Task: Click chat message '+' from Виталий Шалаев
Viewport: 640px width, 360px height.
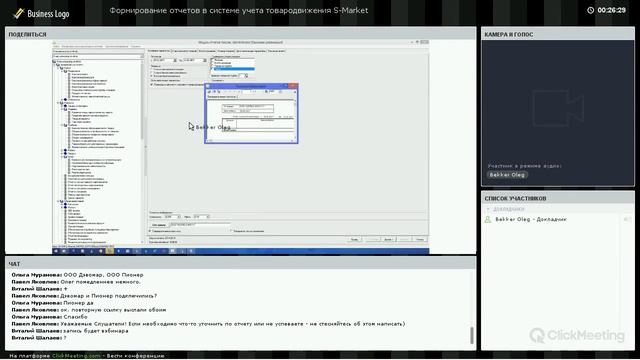Action: click(65, 289)
